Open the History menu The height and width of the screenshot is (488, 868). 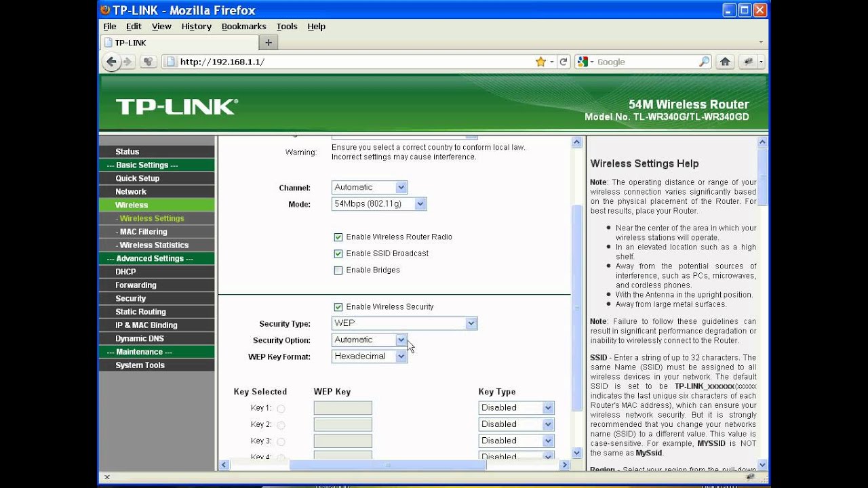tap(197, 26)
